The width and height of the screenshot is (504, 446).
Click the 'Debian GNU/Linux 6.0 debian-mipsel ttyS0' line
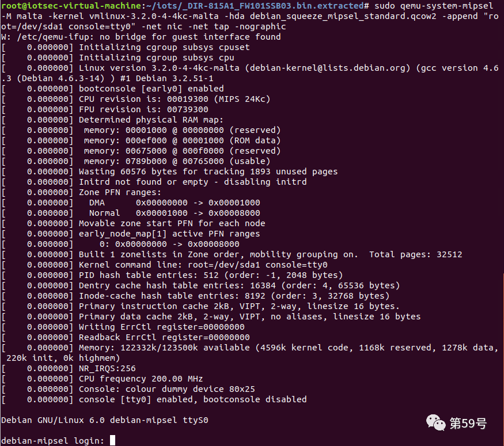tap(105, 420)
